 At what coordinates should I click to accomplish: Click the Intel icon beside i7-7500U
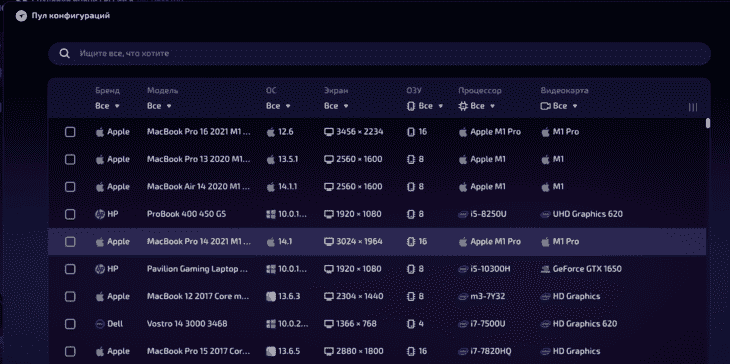tap(463, 324)
